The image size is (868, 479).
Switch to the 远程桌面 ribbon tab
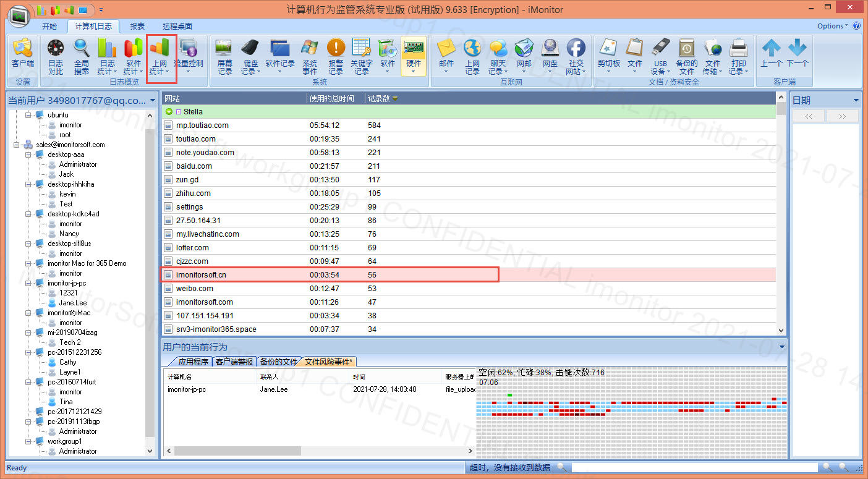(177, 27)
